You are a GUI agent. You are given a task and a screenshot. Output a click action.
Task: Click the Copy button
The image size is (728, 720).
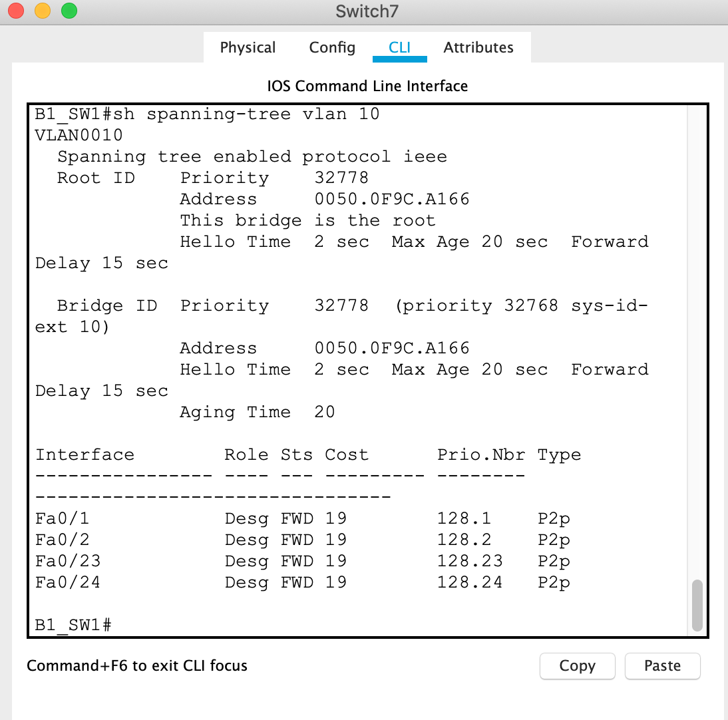tap(577, 665)
